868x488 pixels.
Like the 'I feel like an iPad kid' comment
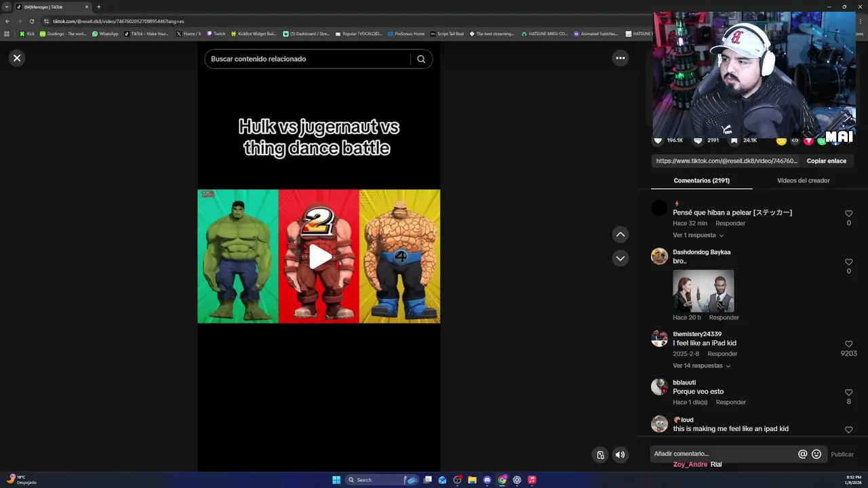[x=848, y=344]
